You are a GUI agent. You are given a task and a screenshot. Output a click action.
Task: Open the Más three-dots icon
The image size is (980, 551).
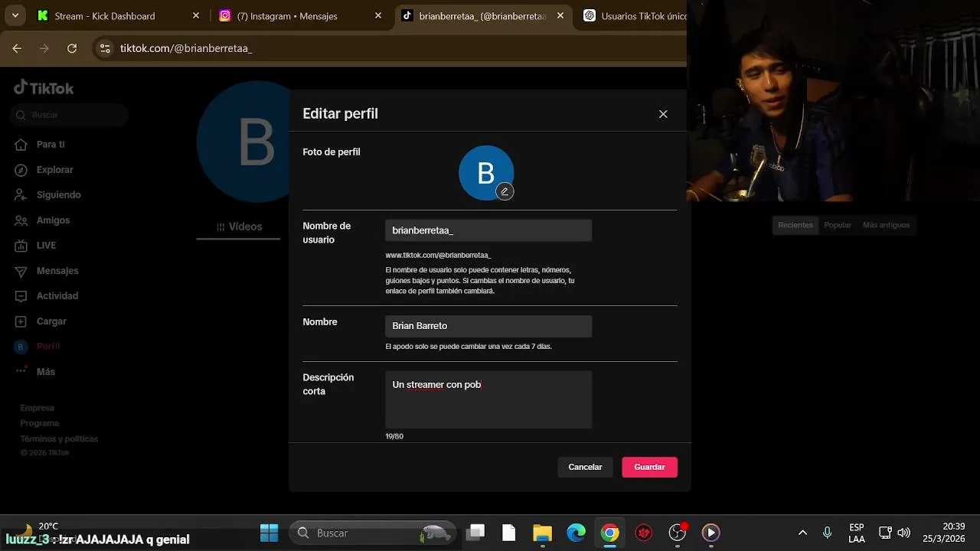coord(21,372)
